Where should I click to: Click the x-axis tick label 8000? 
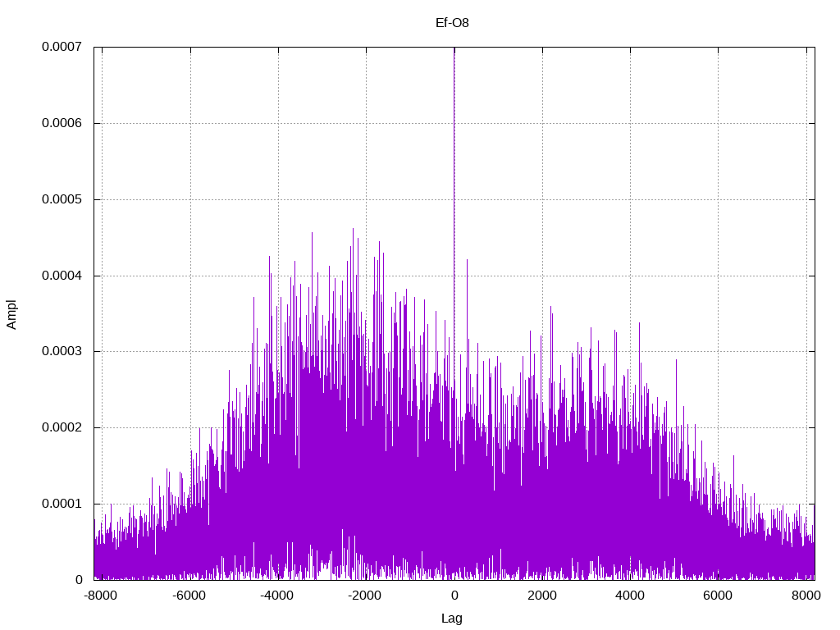[x=806, y=596]
